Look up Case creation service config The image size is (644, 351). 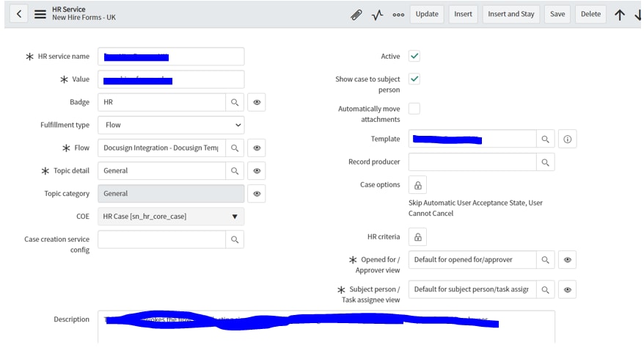(x=235, y=239)
